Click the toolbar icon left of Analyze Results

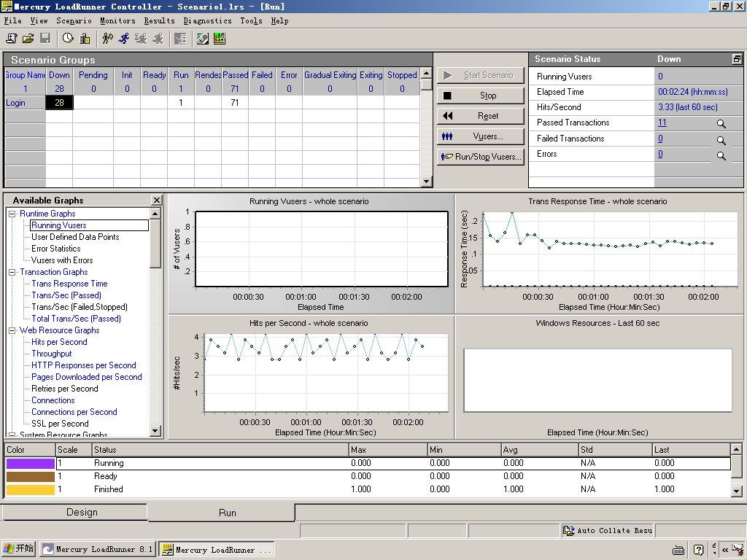(203, 39)
